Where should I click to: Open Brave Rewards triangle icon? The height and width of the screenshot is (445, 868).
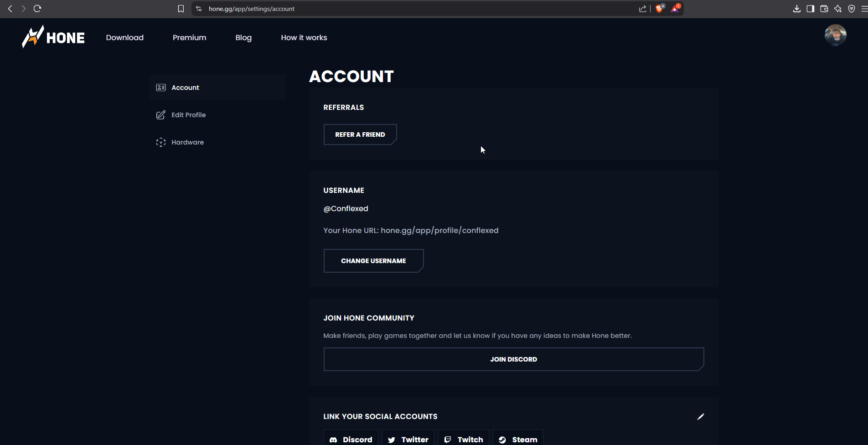[675, 8]
